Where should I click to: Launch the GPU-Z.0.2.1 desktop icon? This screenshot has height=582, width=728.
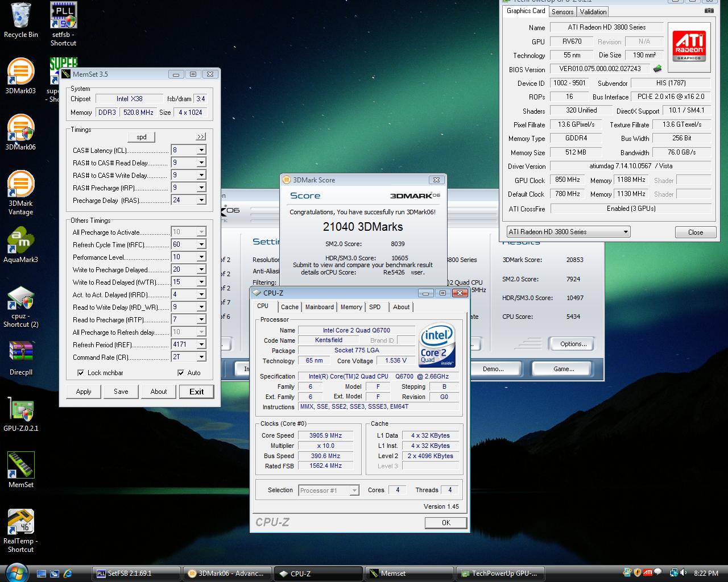(20, 415)
